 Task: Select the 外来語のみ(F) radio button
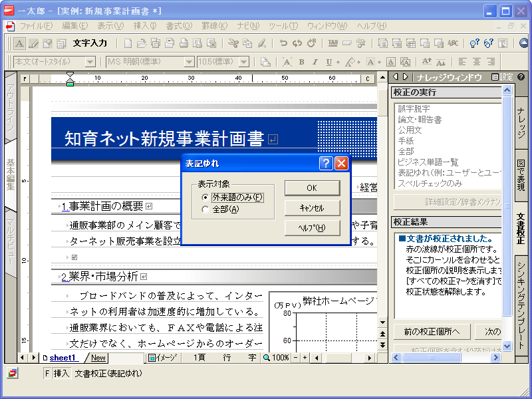click(205, 197)
